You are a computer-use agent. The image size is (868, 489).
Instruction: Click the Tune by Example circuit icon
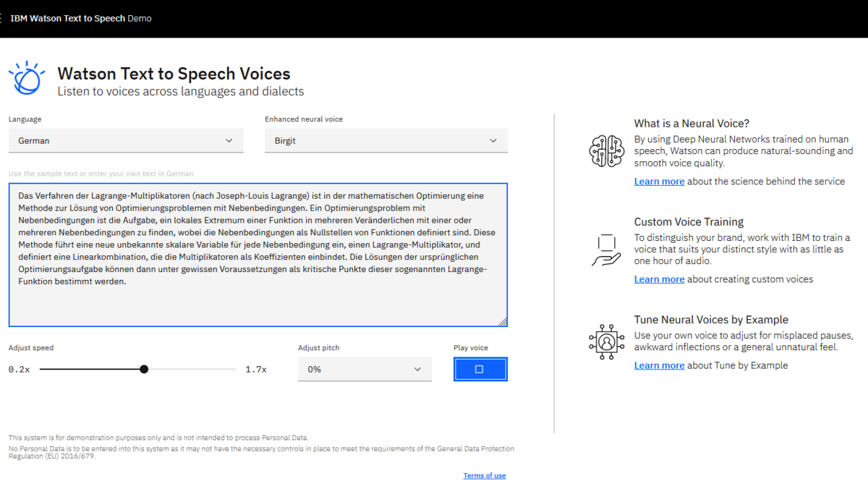coord(605,341)
